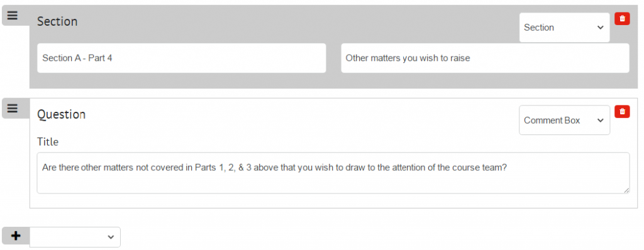This screenshot has width=644, height=250.
Task: Focus the 'Section A - Part 4' field
Action: tap(182, 58)
